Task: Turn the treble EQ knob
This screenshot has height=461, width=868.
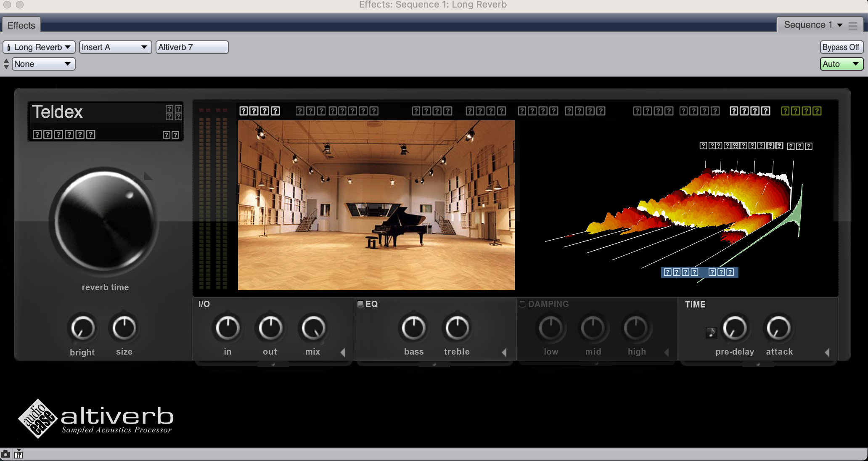Action: 455,330
